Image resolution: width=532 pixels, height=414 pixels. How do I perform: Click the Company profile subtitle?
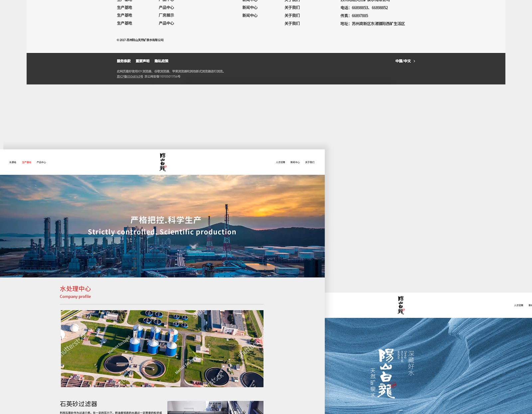tap(75, 297)
